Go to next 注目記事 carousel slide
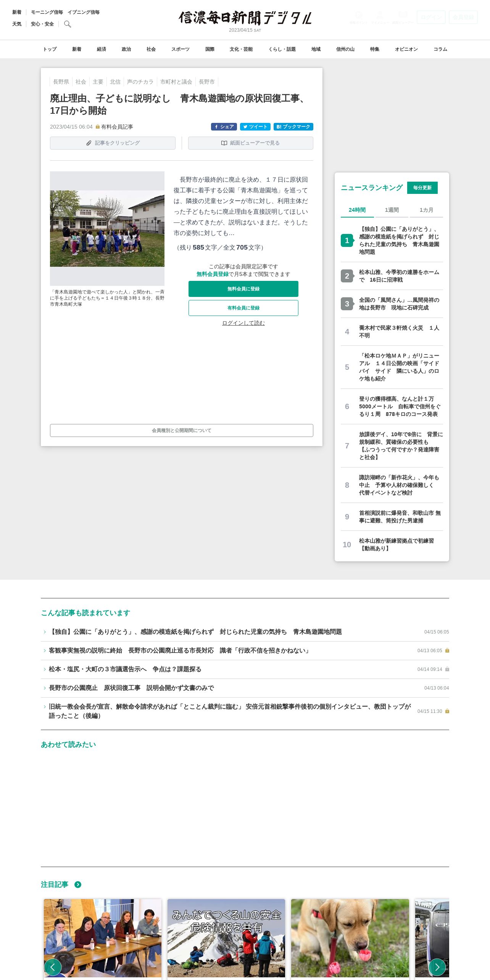The image size is (490, 980). pyautogui.click(x=437, y=967)
